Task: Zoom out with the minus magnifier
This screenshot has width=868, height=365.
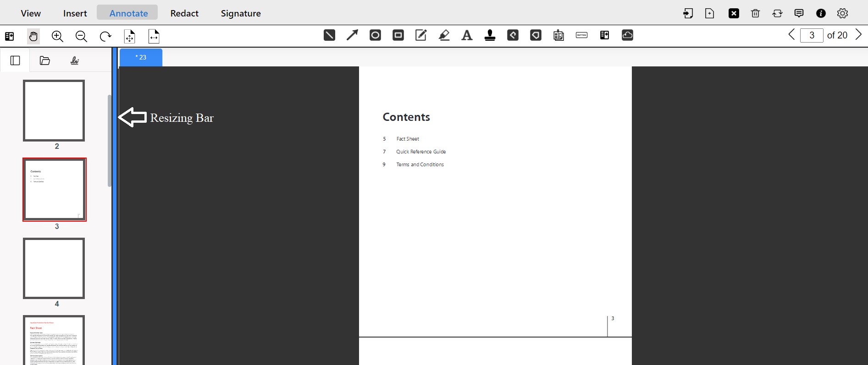Action: coord(81,36)
